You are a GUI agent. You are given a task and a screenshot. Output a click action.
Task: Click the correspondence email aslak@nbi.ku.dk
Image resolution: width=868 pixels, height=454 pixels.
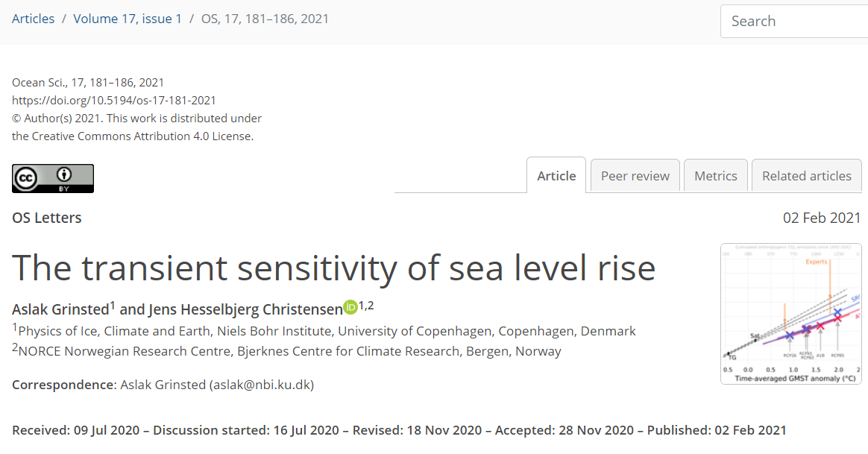tap(261, 385)
